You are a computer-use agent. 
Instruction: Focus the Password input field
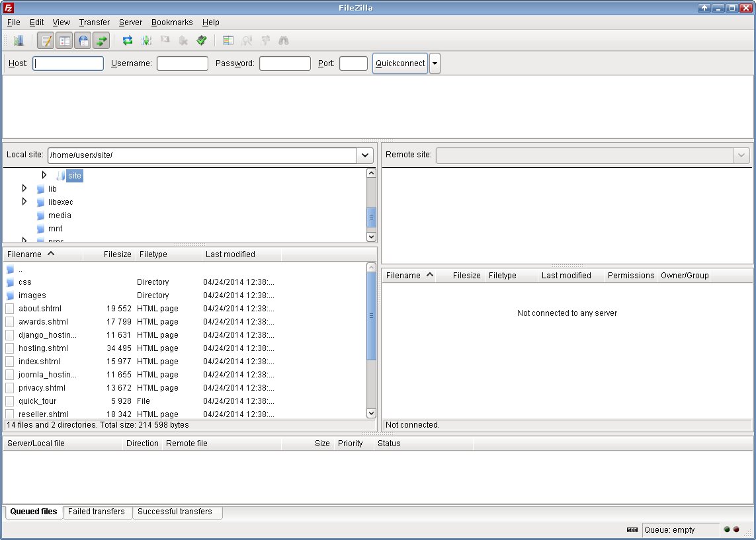285,63
